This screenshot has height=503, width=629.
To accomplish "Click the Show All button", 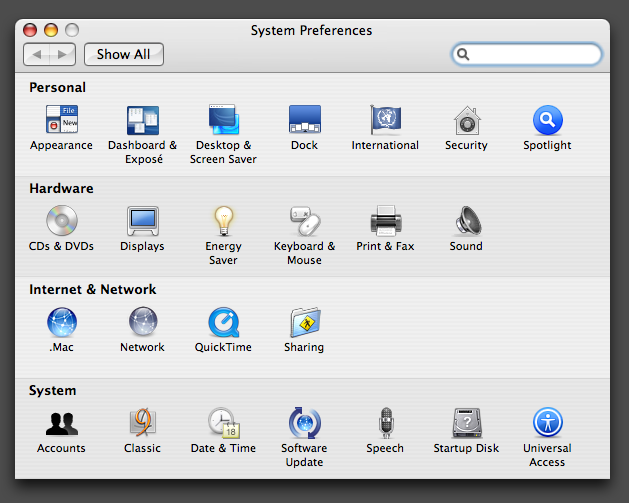I will tap(124, 54).
